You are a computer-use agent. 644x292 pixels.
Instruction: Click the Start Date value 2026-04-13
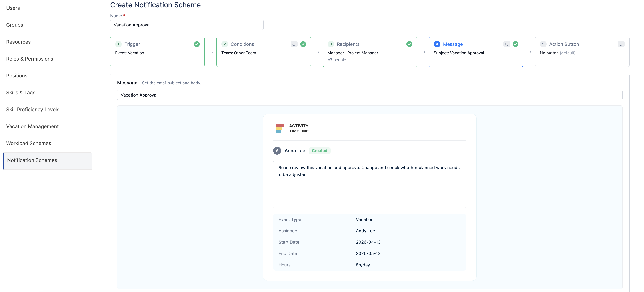pos(368,242)
